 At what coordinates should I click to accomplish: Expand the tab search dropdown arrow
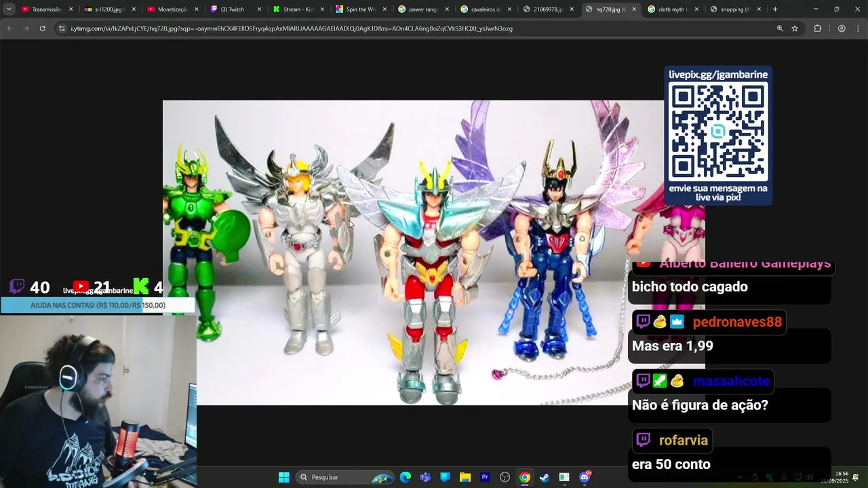(9, 9)
